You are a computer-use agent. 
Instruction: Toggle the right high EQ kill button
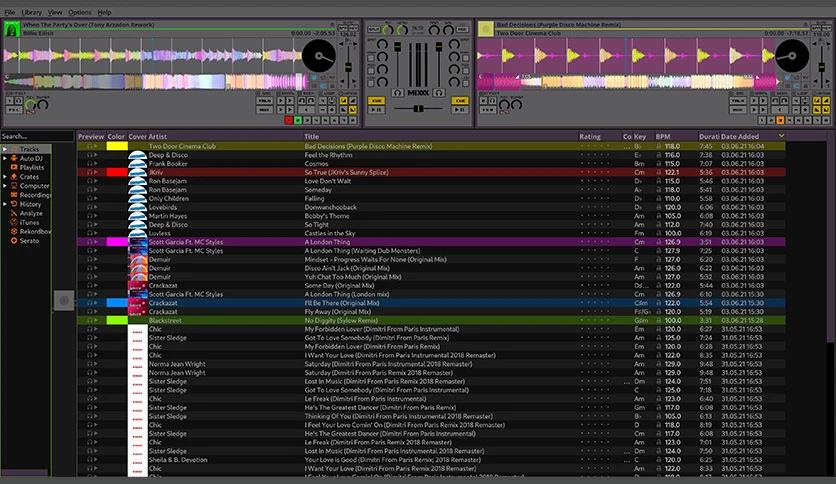[x=466, y=57]
